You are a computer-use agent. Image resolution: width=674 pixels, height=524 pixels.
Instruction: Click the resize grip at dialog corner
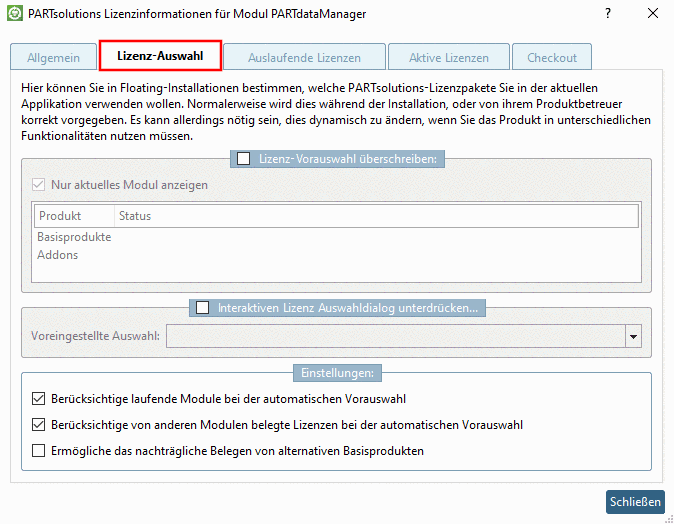pos(669,519)
